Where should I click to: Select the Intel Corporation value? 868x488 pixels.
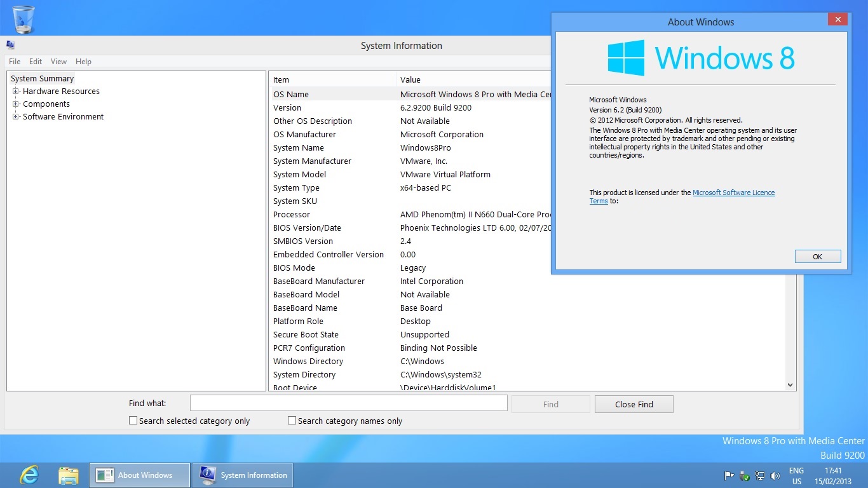(x=431, y=281)
